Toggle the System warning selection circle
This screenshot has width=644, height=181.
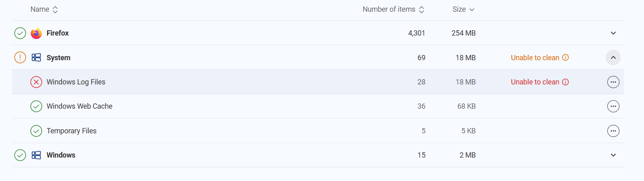(x=20, y=57)
